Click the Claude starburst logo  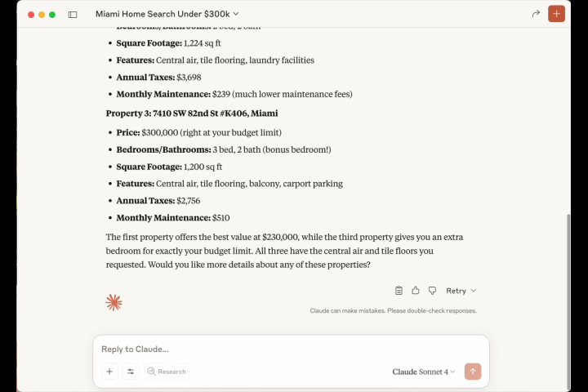[114, 302]
